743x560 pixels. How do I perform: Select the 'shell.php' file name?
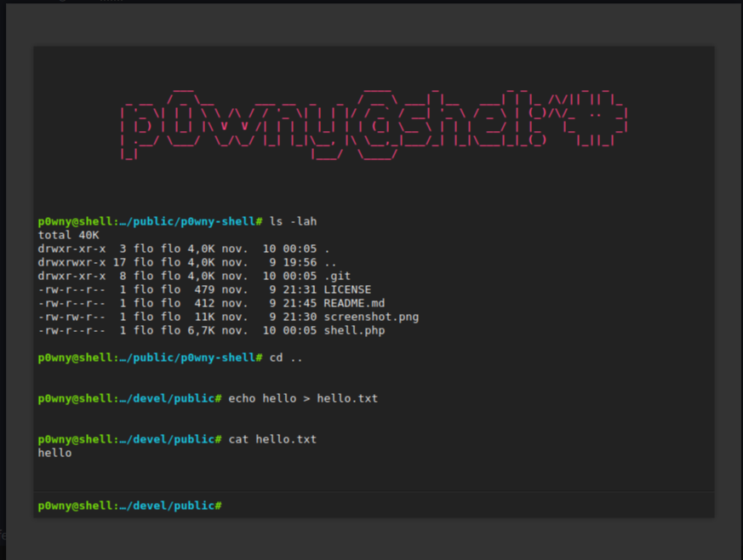pyautogui.click(x=354, y=331)
